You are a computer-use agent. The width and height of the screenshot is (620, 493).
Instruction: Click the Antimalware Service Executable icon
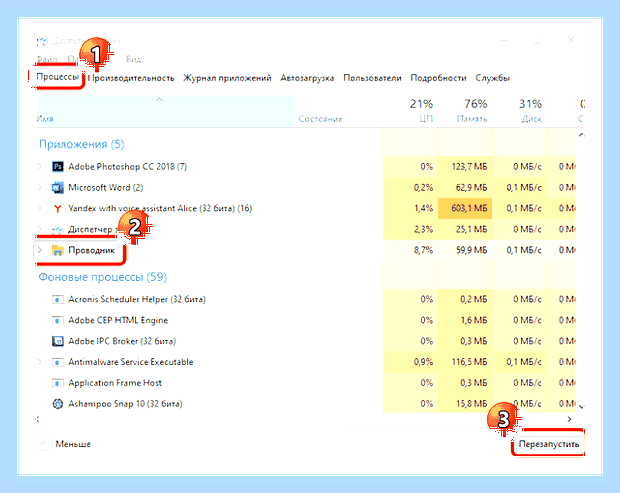pyautogui.click(x=58, y=362)
